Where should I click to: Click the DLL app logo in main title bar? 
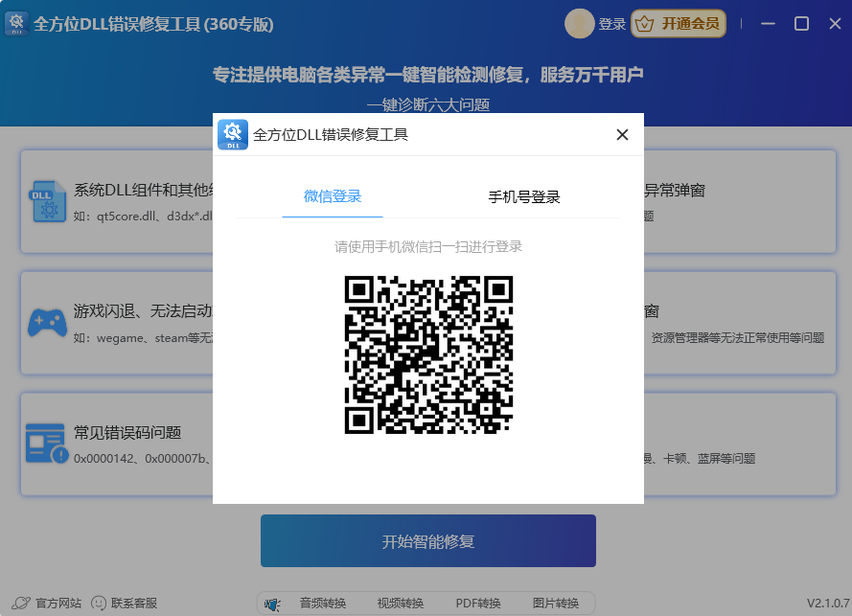pos(16,24)
